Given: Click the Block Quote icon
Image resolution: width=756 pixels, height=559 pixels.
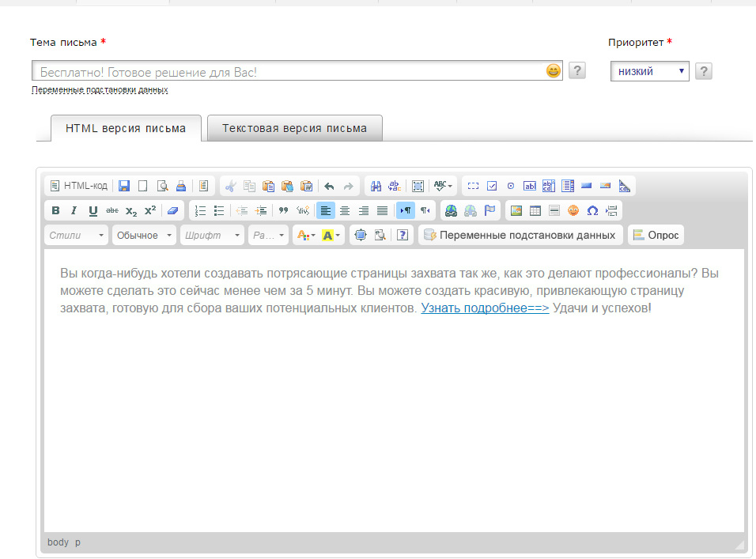Looking at the screenshot, I should [x=283, y=210].
